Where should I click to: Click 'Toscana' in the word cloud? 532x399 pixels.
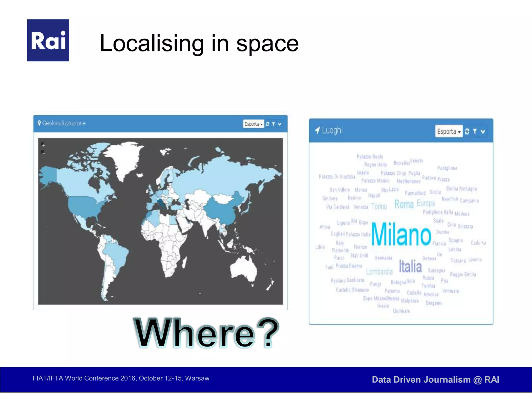[458, 260]
